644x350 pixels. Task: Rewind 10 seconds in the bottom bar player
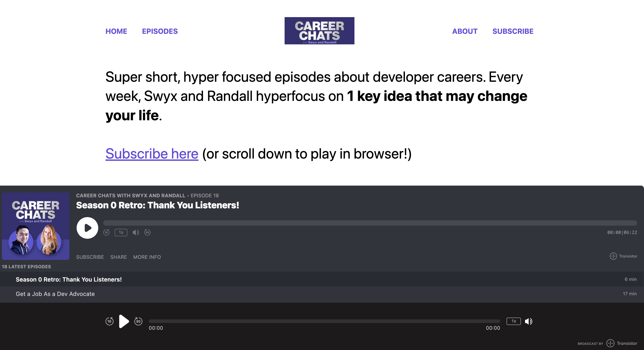pos(110,321)
